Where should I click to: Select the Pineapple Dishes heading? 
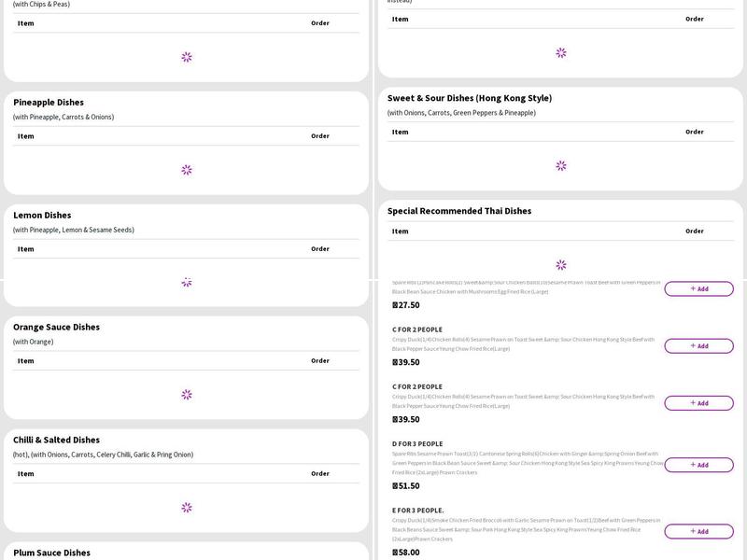coord(49,102)
